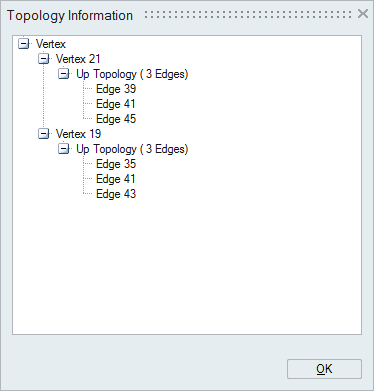The image size is (374, 391).
Task: Click the Topology Information title text
Action: coord(70,15)
